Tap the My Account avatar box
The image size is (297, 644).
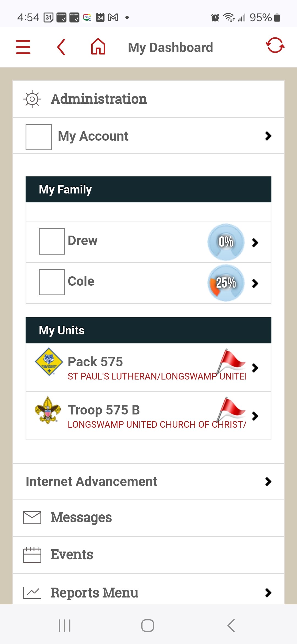coord(39,137)
